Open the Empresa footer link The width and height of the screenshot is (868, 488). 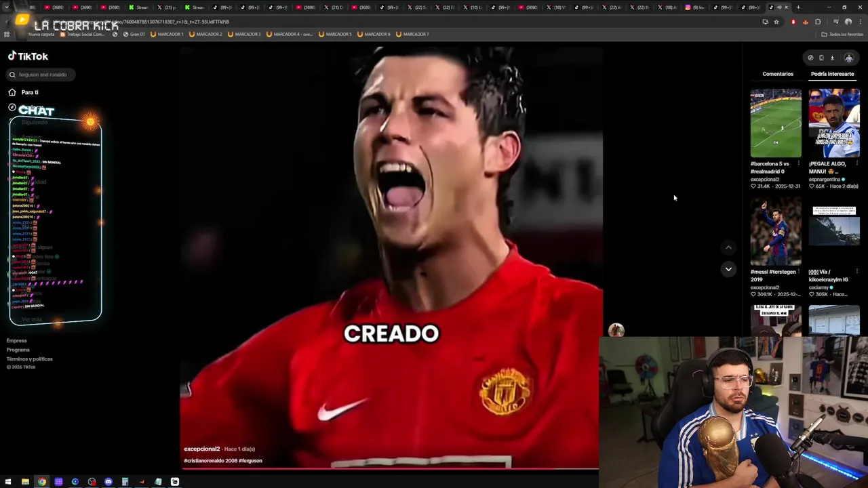[x=17, y=341]
